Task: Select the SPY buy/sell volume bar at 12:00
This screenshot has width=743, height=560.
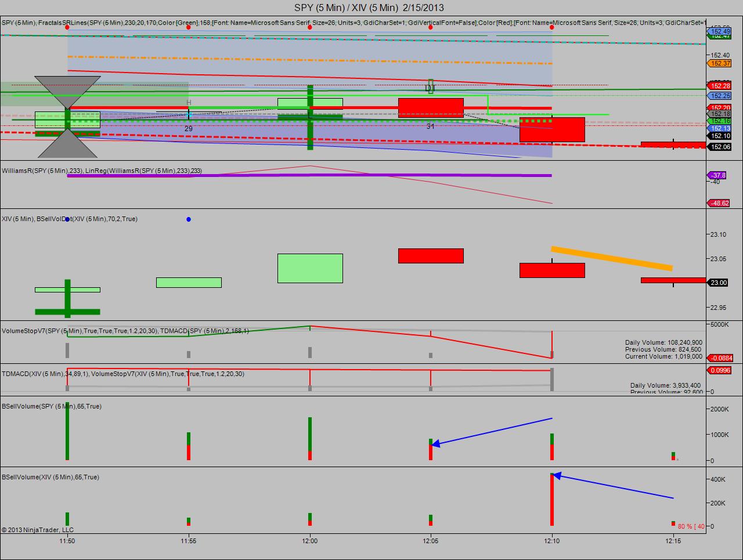Action: pyautogui.click(x=310, y=439)
